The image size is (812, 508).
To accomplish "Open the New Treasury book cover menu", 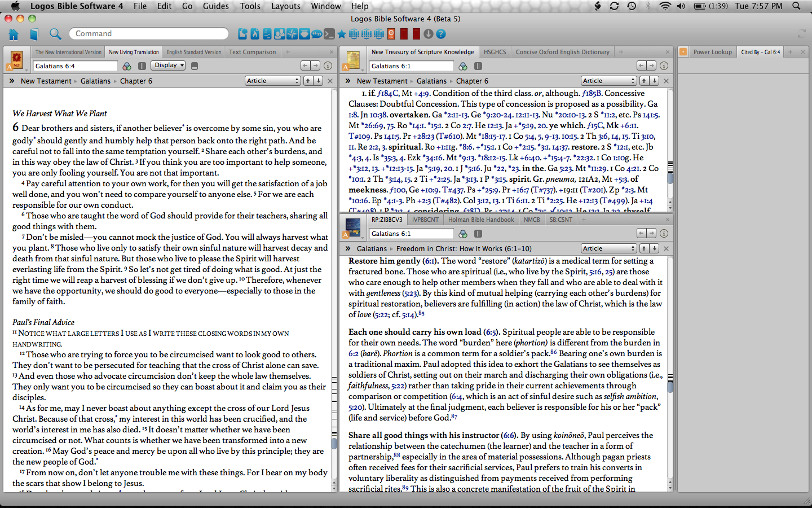I will pyautogui.click(x=353, y=59).
